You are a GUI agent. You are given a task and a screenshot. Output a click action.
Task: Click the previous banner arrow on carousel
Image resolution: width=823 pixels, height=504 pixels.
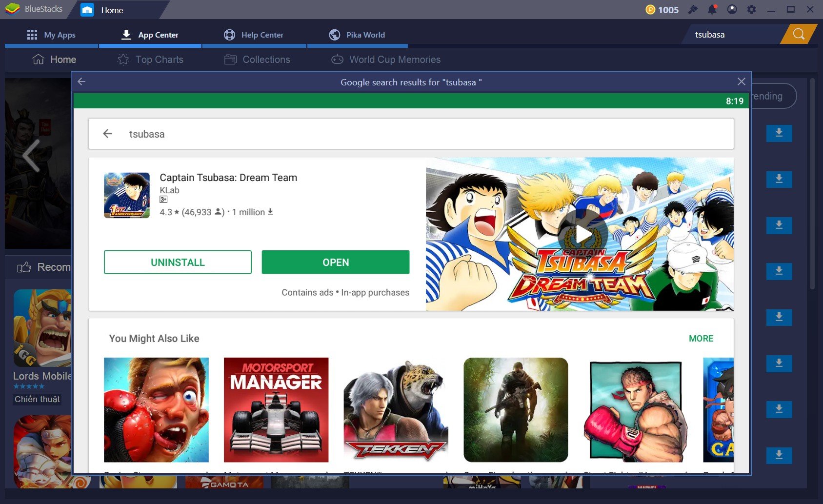point(31,156)
